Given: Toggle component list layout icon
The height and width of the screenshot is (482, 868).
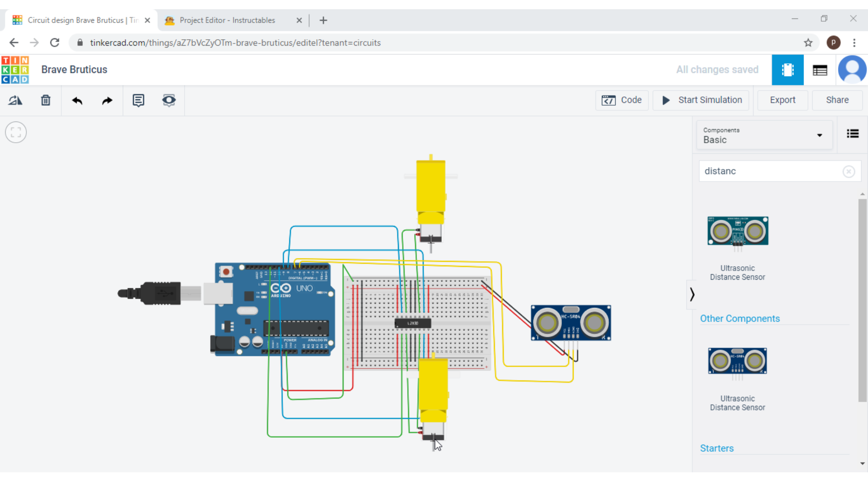Looking at the screenshot, I should coord(852,134).
